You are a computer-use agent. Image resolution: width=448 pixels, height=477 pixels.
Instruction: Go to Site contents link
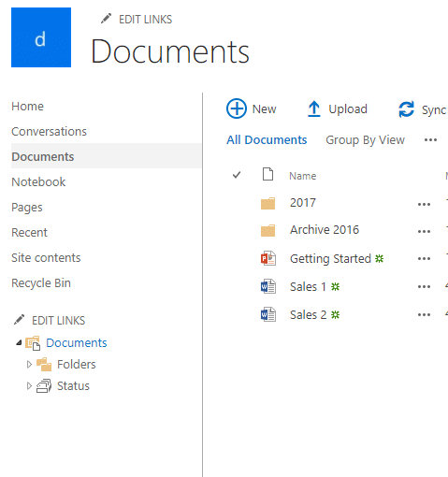point(46,258)
